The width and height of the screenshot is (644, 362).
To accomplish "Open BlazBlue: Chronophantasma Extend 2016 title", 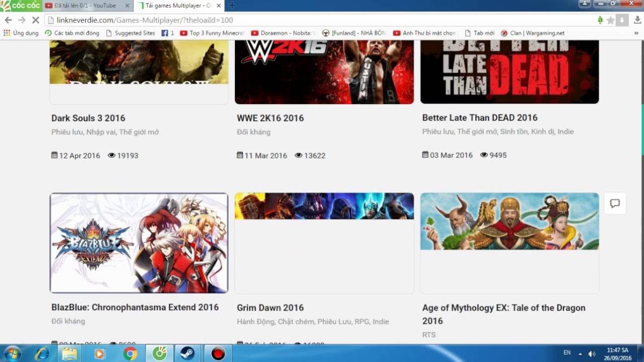I will click(x=135, y=307).
